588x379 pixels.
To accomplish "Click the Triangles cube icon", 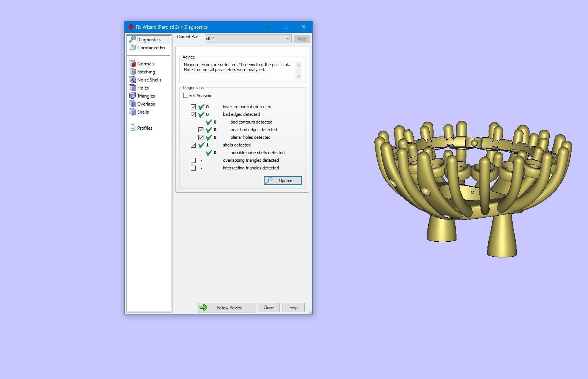I will click(133, 96).
